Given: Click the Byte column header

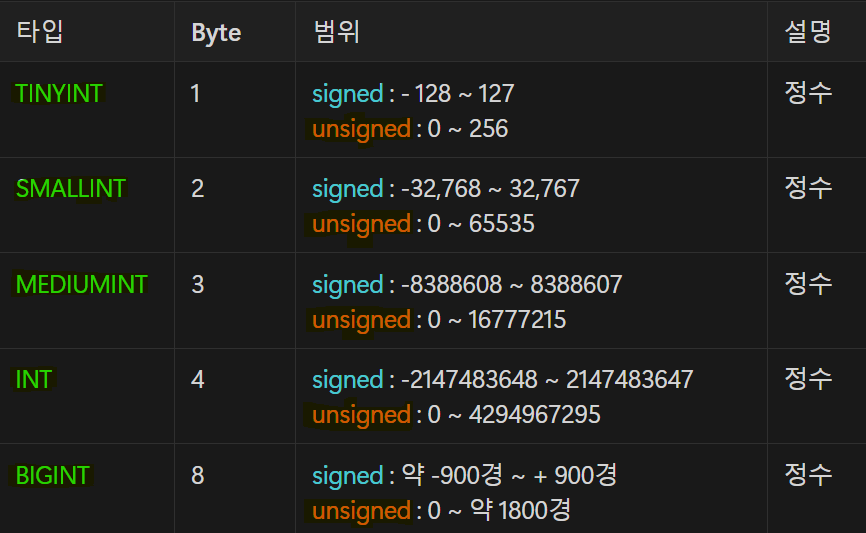Looking at the screenshot, I should pos(216,33).
